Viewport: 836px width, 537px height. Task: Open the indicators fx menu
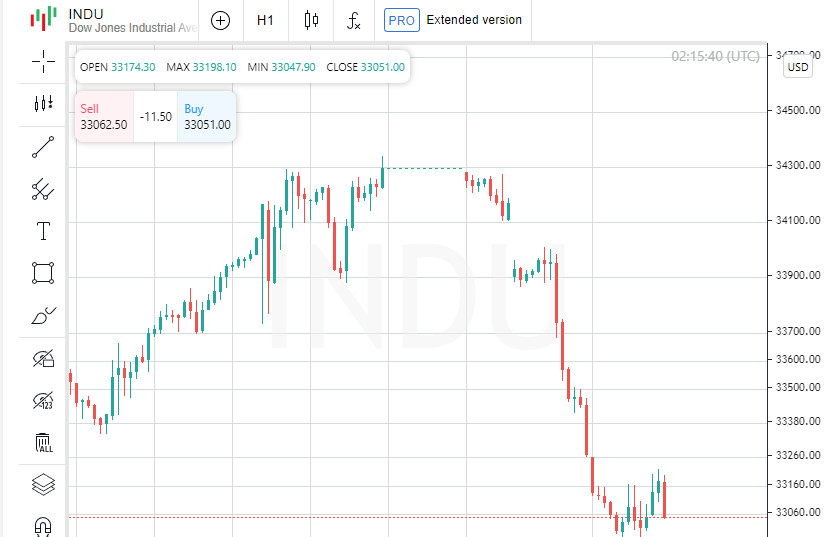click(354, 20)
